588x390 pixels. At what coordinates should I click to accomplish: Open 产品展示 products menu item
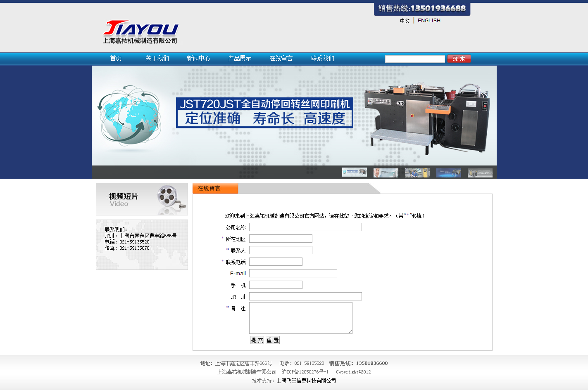pos(240,59)
